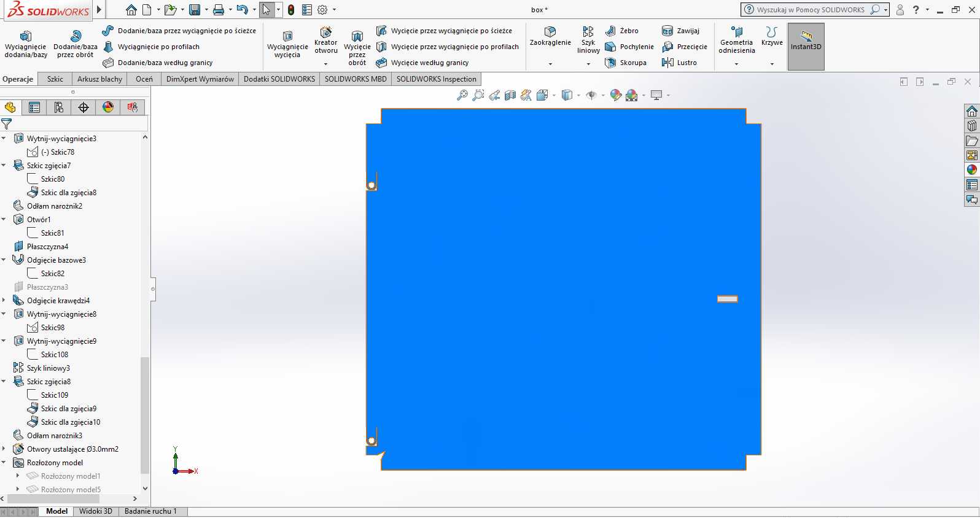
Task: Click the search SOLIDWORKS help field
Action: coord(811,10)
